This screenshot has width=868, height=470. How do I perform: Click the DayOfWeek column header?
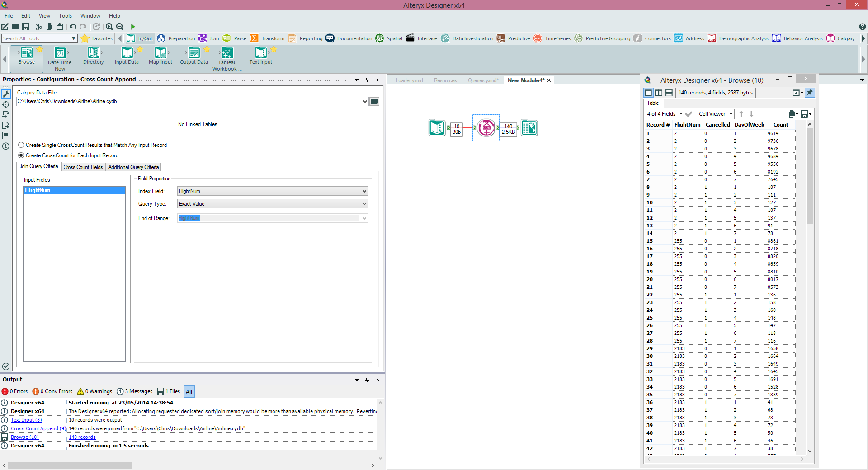(749, 125)
